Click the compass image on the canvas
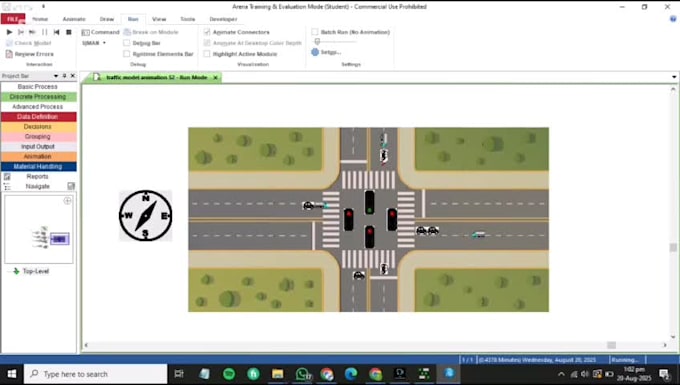Screen dimensions: 680x385 coord(146,215)
